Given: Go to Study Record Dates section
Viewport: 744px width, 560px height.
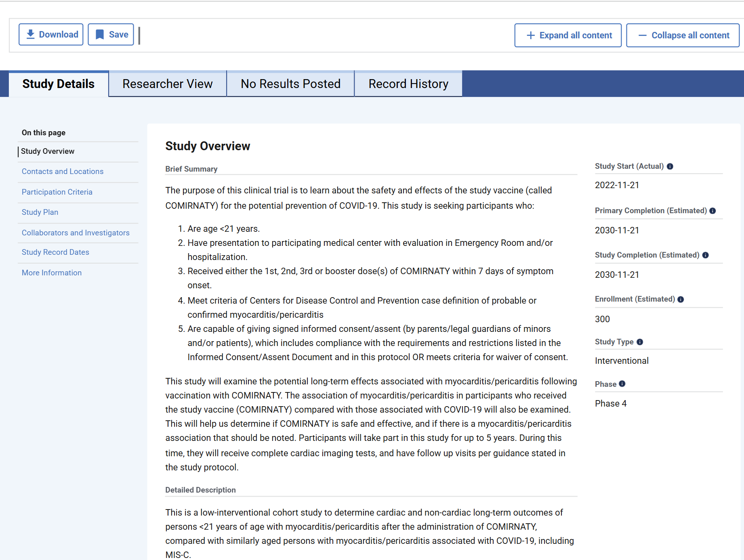Looking at the screenshot, I should [x=55, y=252].
